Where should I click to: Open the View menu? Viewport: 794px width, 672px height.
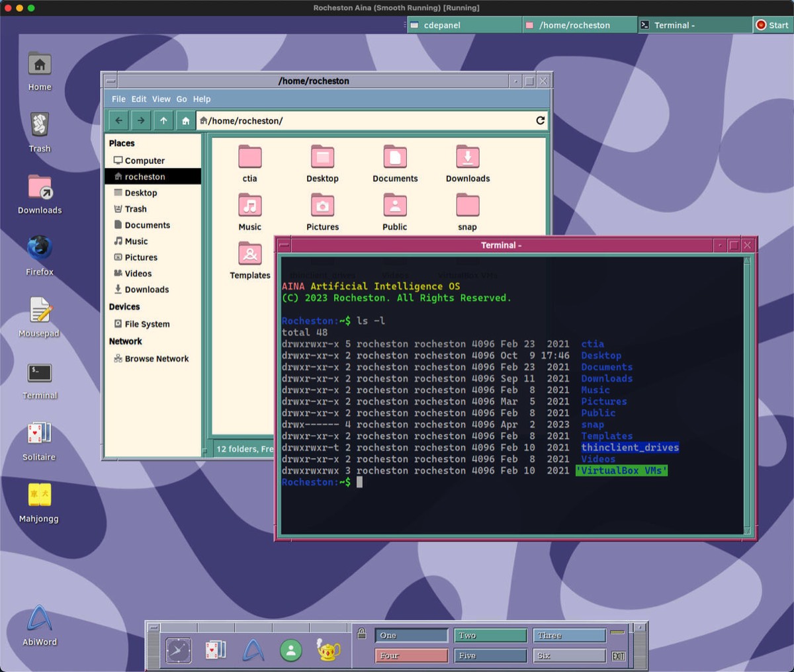(161, 99)
